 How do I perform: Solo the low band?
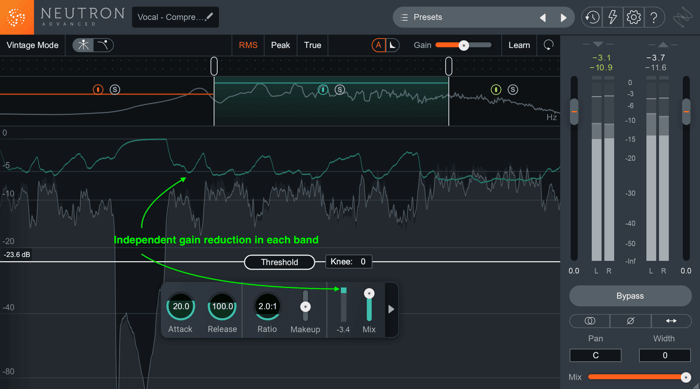tap(115, 90)
